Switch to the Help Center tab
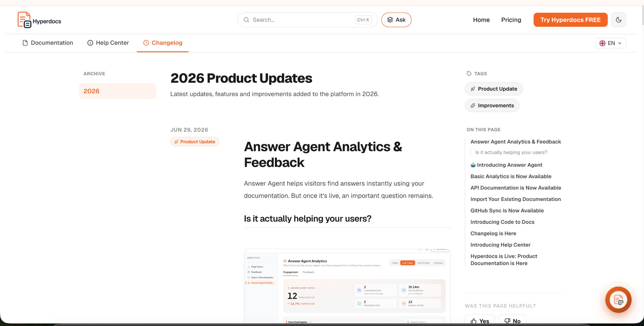Screen dimensions: 644x326 point(108,43)
